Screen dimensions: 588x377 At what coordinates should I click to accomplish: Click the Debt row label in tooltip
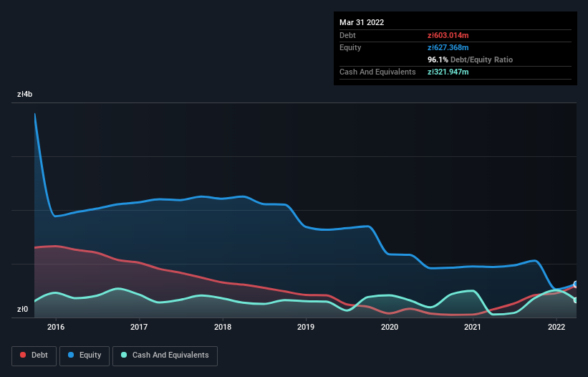(x=347, y=35)
